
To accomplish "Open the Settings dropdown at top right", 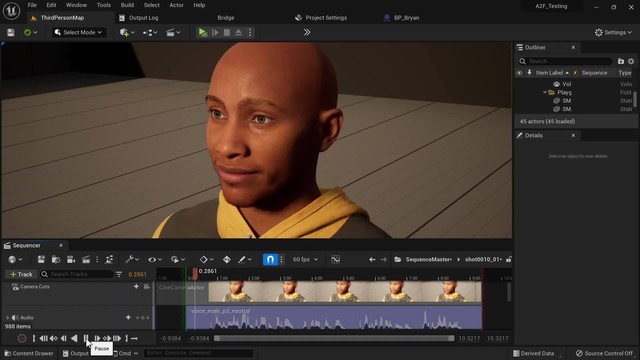I will click(613, 32).
